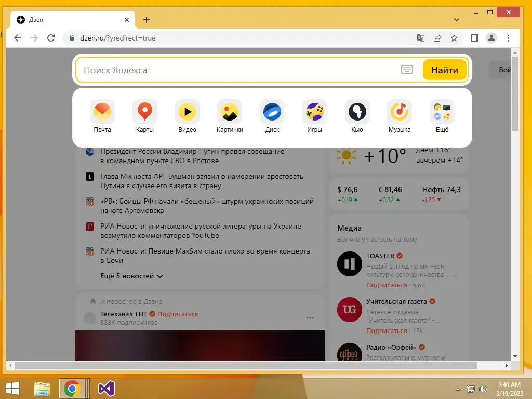Open the Телеканал ТНТ post options menu

310,318
